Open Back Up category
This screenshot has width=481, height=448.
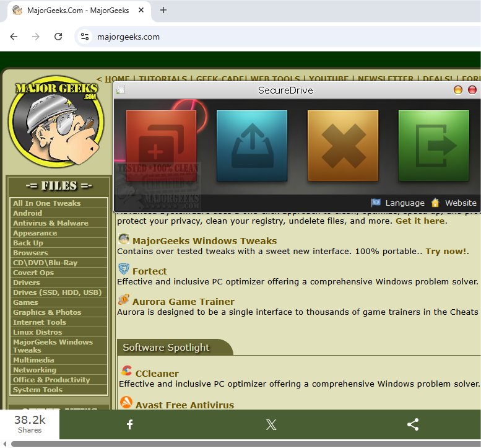(58, 243)
